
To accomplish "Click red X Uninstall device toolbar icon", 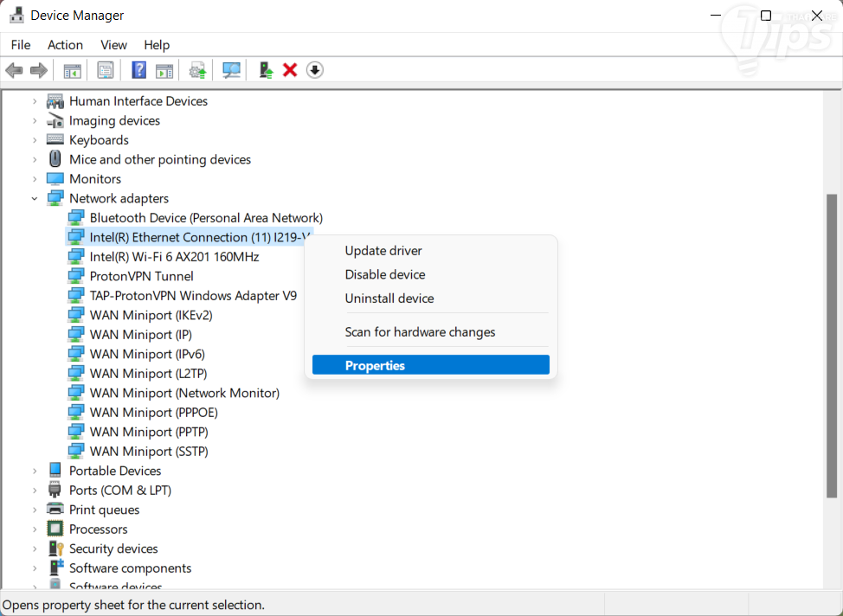I will (290, 70).
